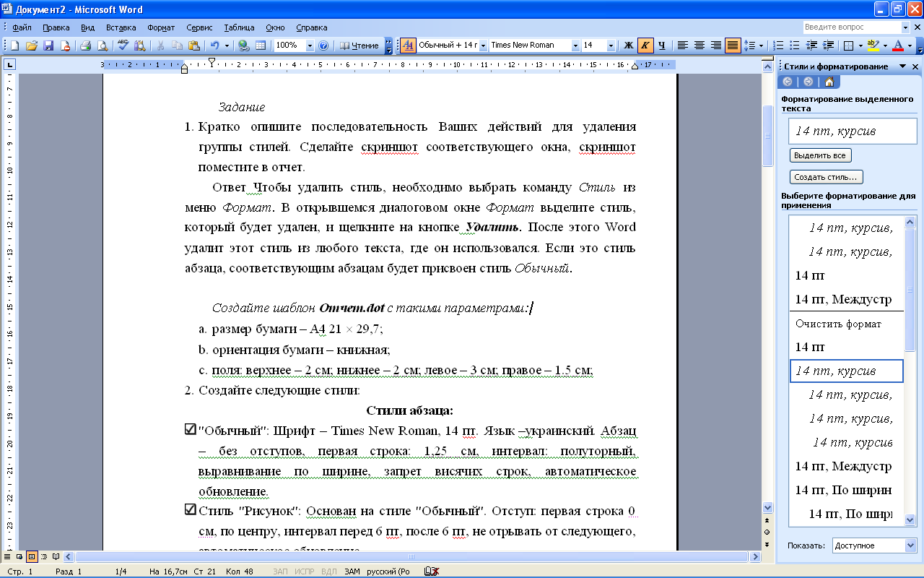
Task: Align the text left
Action: tap(682, 46)
